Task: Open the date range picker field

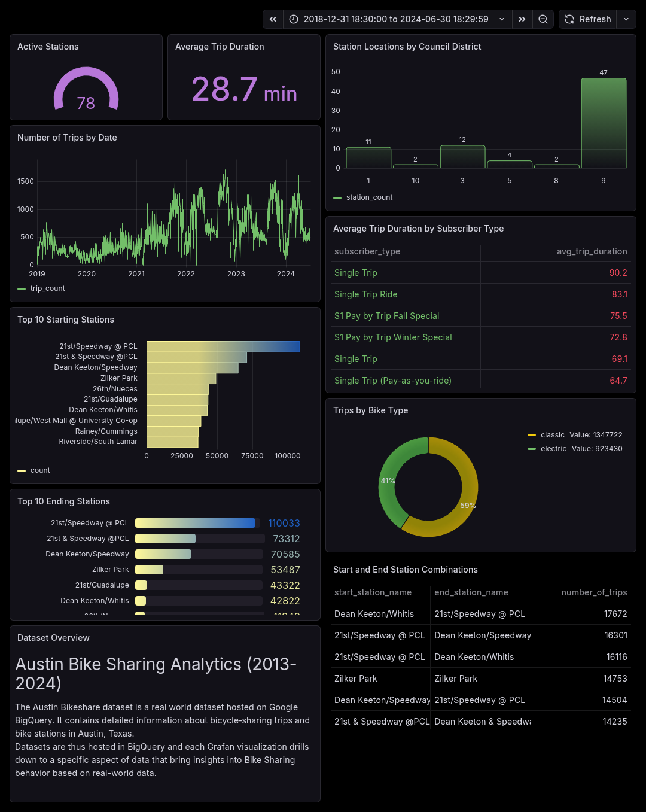Action: pos(395,19)
